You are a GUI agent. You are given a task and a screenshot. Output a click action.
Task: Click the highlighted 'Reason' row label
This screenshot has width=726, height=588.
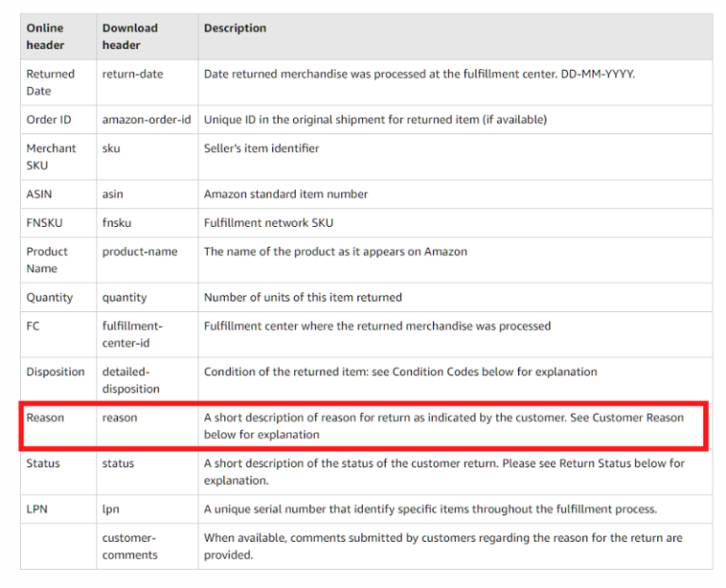click(45, 418)
